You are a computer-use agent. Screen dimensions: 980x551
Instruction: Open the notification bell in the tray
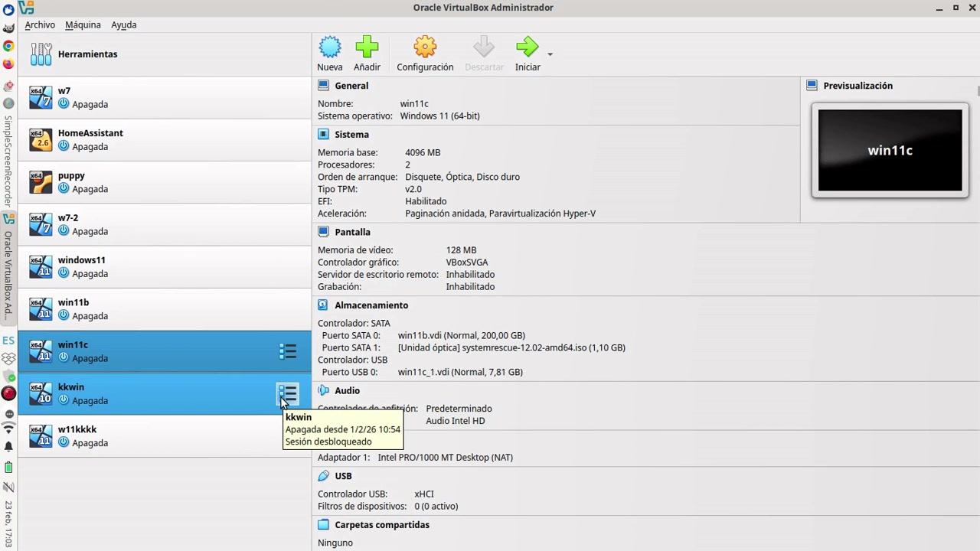(8, 446)
